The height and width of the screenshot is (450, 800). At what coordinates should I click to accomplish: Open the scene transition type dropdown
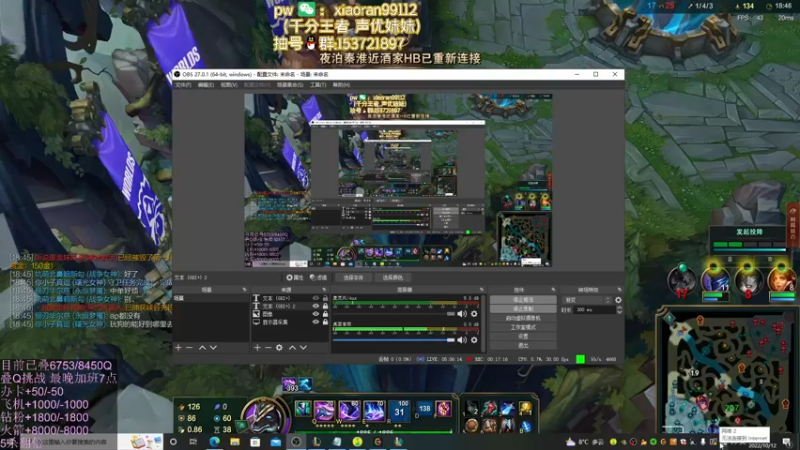pos(587,300)
